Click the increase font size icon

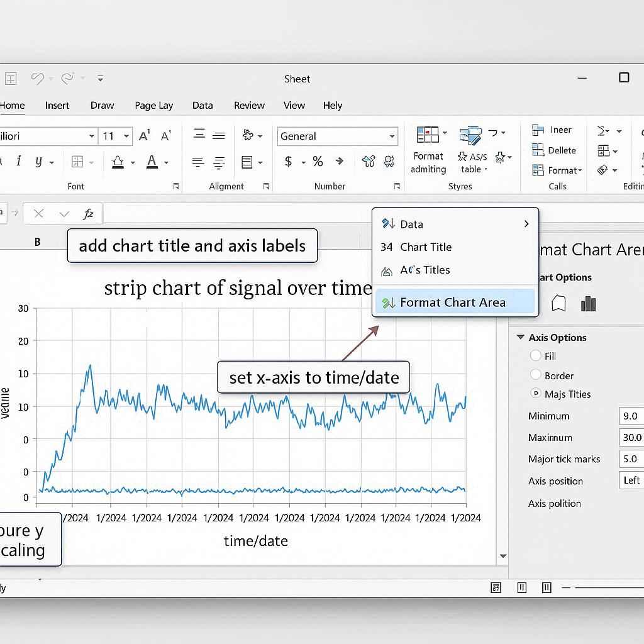(145, 136)
